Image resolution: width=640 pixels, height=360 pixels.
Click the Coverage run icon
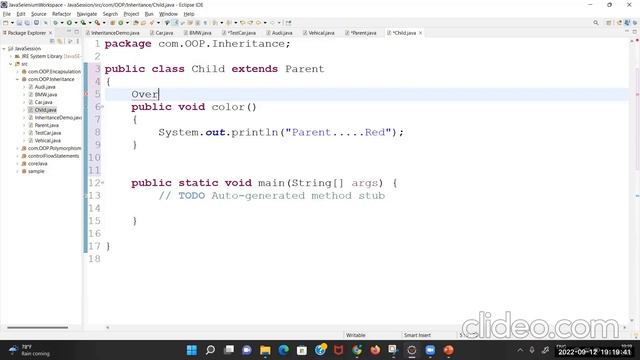[x=83, y=23]
